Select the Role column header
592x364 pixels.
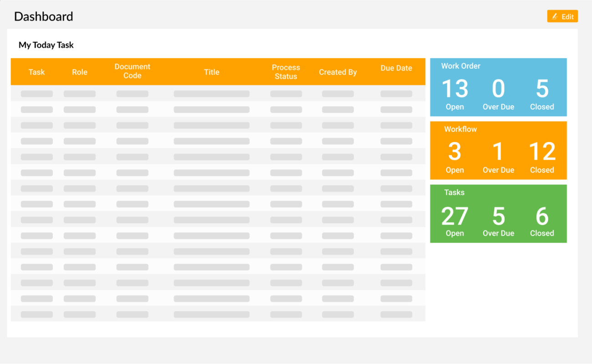[x=80, y=72]
